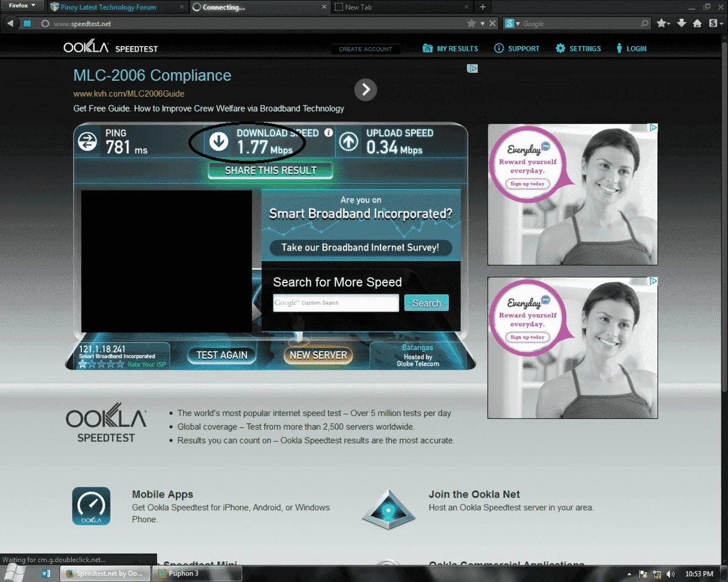Go to the browser home page icon
728x582 pixels.
tap(698, 24)
